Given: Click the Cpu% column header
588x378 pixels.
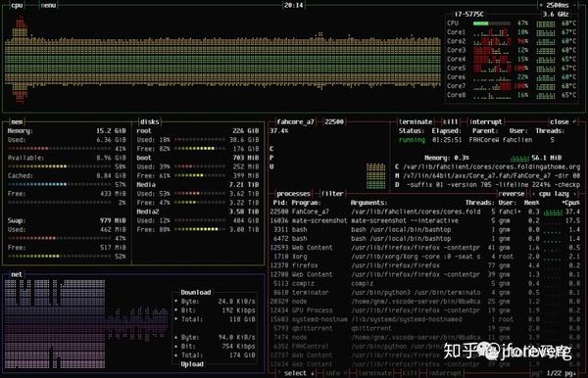Looking at the screenshot, I should (570, 203).
